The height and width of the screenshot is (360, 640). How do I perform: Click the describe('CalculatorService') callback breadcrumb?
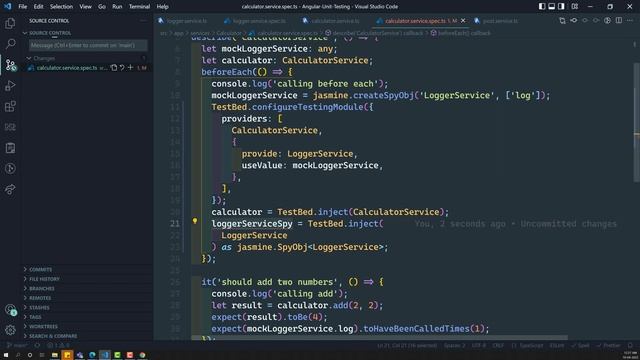tap(374, 33)
